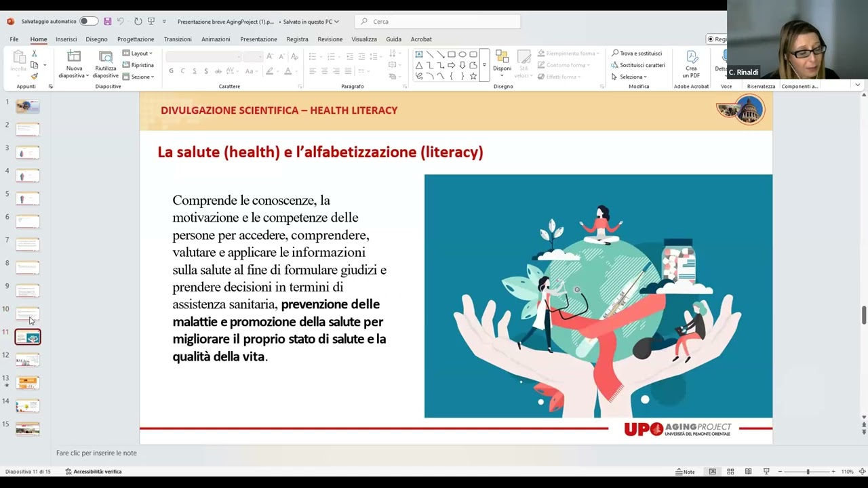Click in the Cerca search box
Image resolution: width=868 pixels, height=488 pixels.
pyautogui.click(x=438, y=22)
